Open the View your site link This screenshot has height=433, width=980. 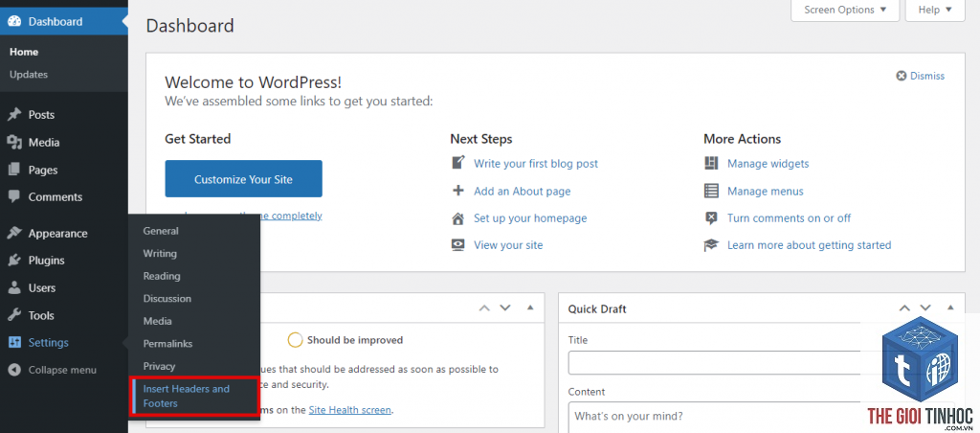(508, 245)
